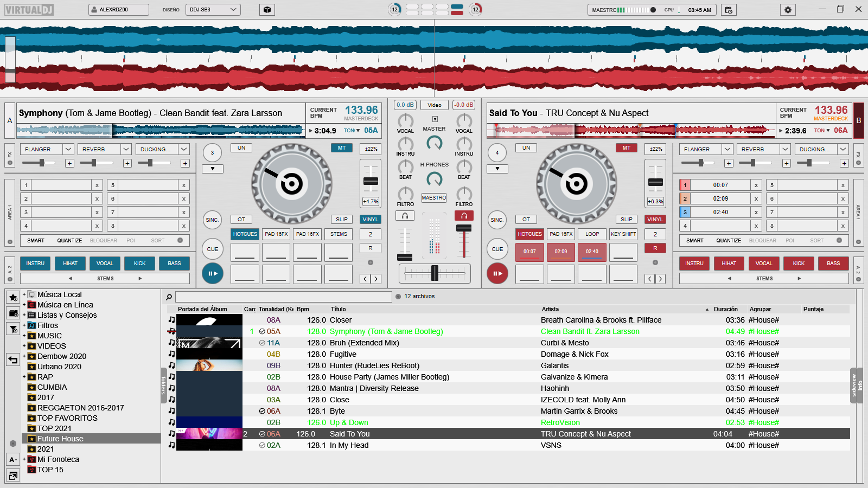This screenshot has width=868, height=488.
Task: Click the deck A pitch fader handle
Action: point(371,181)
